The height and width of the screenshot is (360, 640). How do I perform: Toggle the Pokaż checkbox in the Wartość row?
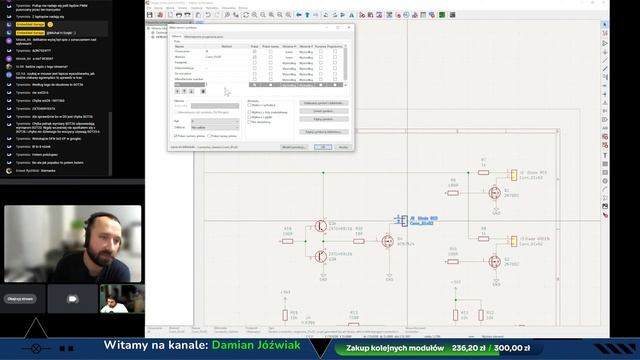point(255,57)
